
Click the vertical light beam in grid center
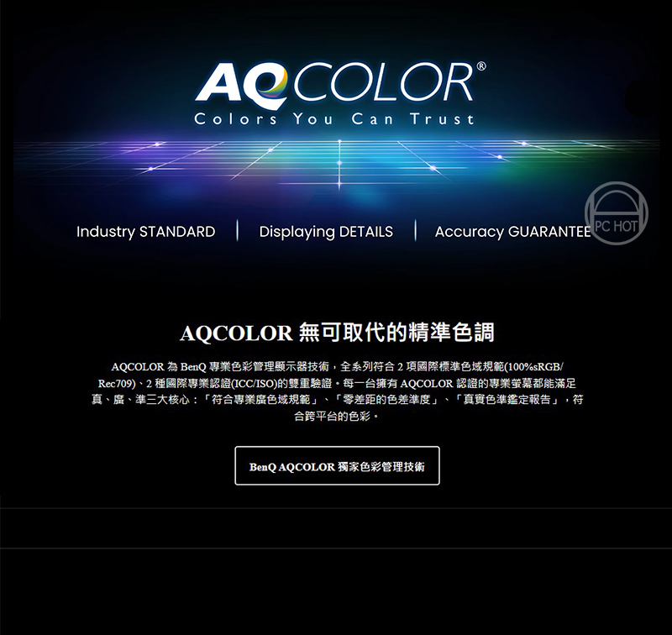coord(339,165)
